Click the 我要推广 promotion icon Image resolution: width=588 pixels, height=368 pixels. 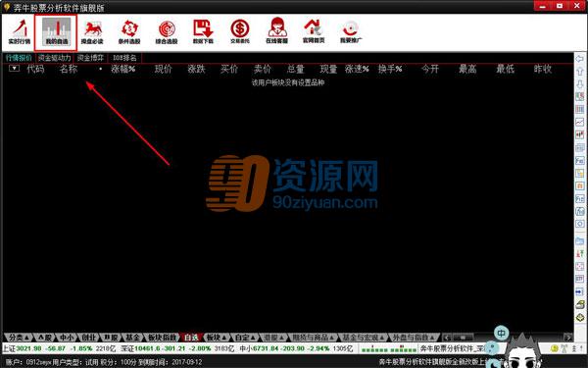click(351, 32)
